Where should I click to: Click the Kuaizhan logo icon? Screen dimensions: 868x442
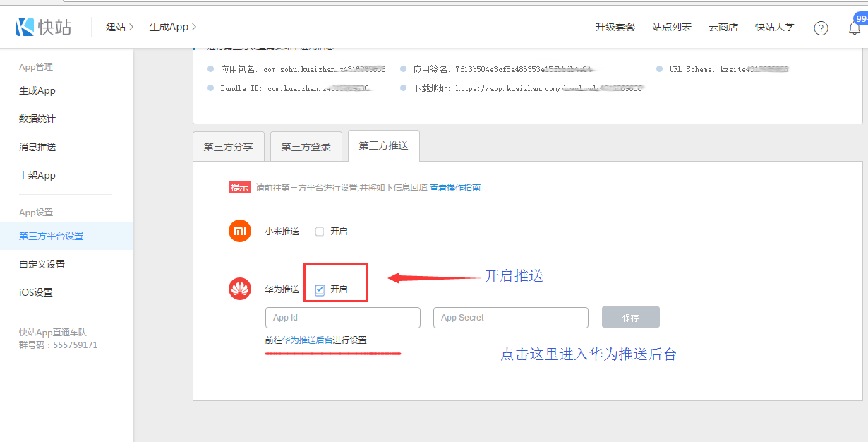point(26,27)
